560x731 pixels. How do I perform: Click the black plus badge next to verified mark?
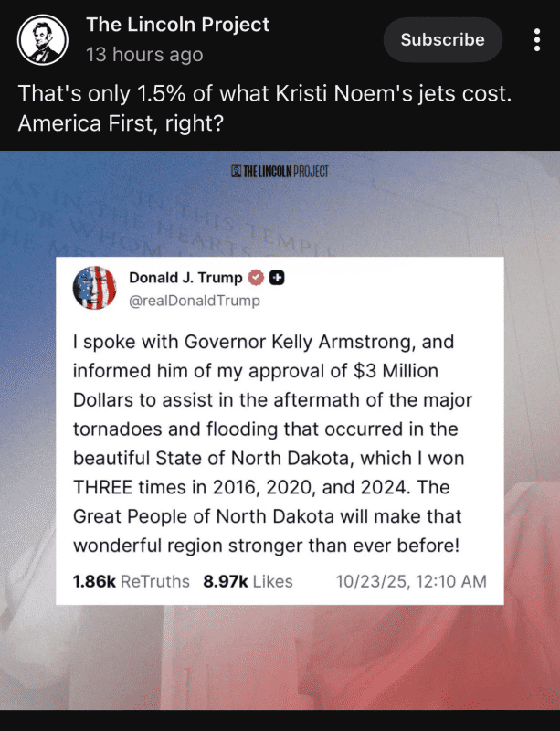[276, 278]
